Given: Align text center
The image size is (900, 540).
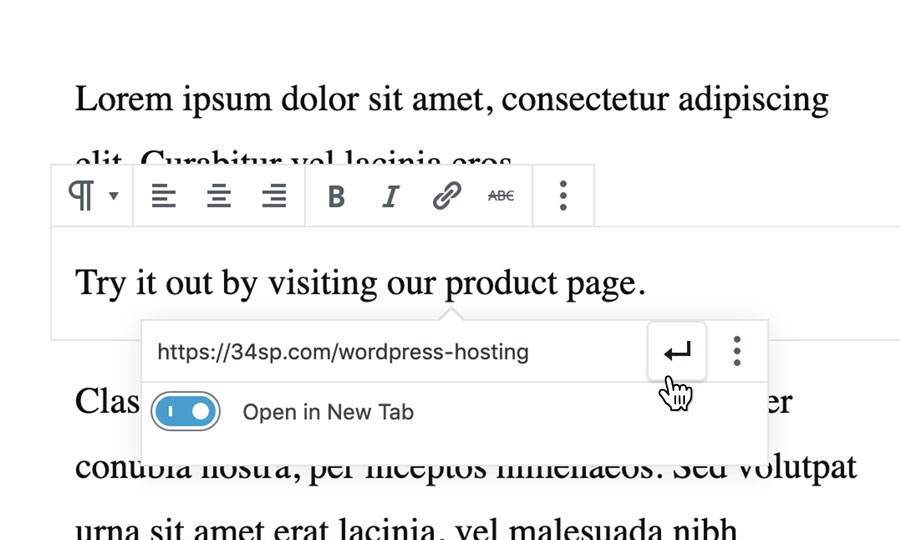Looking at the screenshot, I should pos(219,196).
